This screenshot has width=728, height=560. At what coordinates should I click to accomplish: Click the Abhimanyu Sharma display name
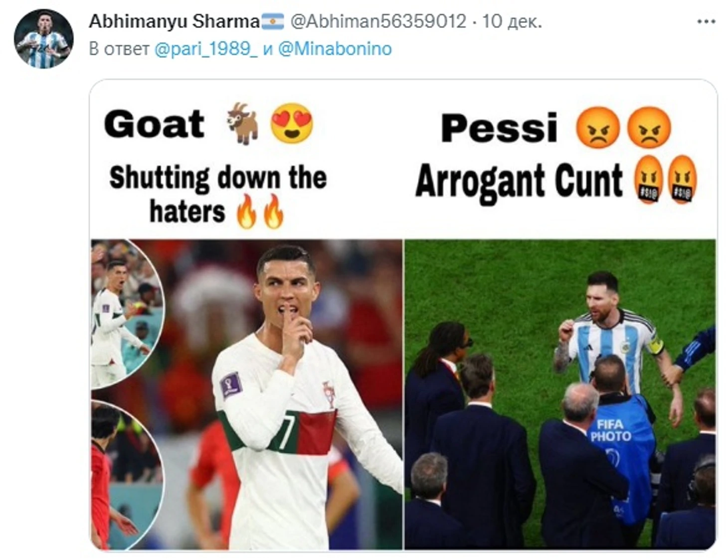[175, 21]
